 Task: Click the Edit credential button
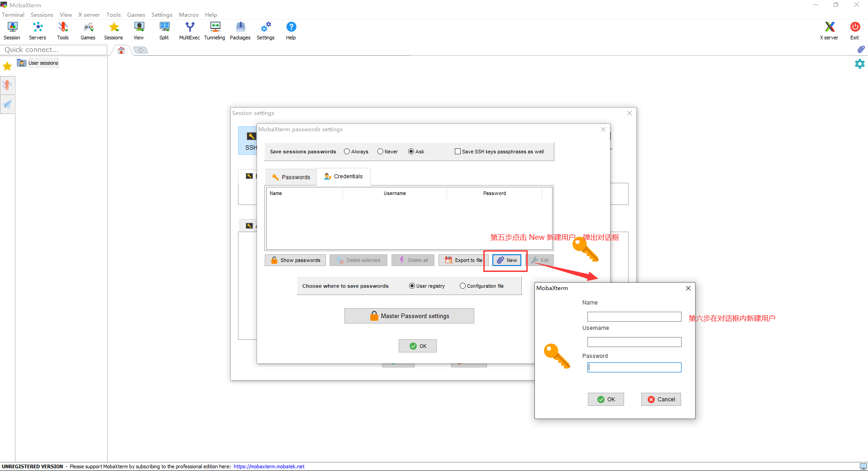[540, 260]
